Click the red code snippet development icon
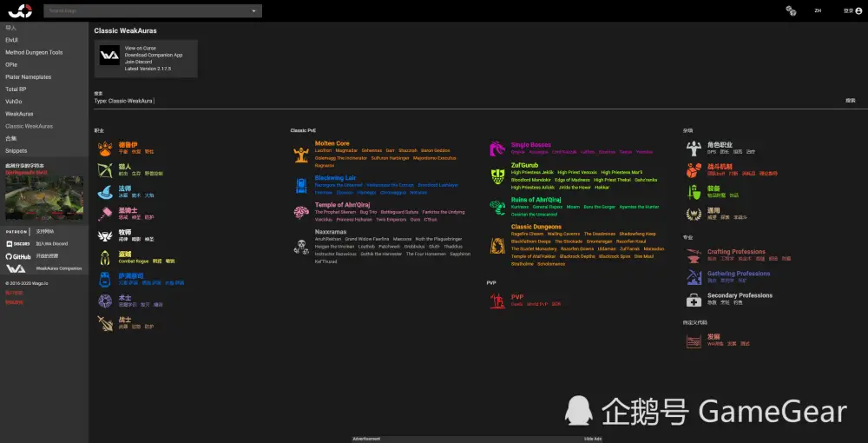 coord(694,341)
